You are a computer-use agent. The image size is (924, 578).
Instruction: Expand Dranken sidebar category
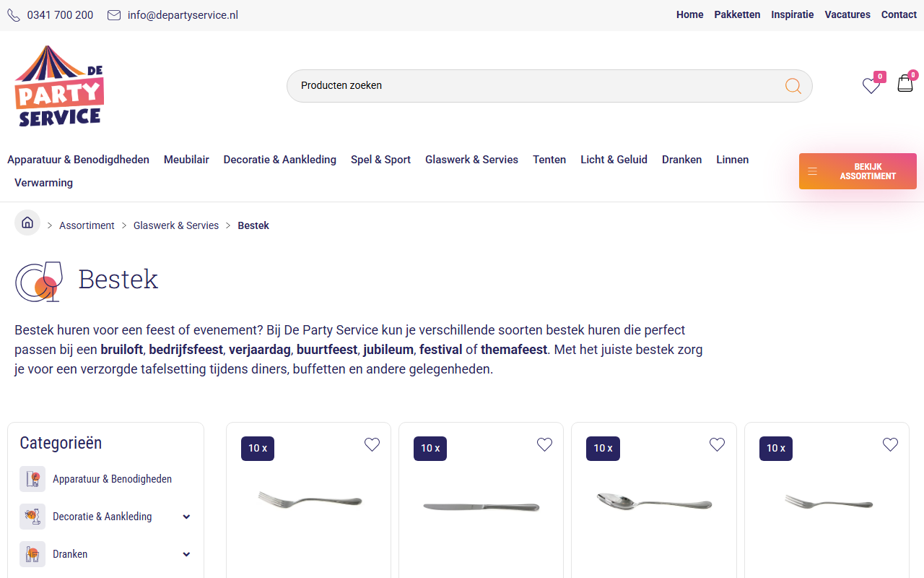pyautogui.click(x=186, y=554)
